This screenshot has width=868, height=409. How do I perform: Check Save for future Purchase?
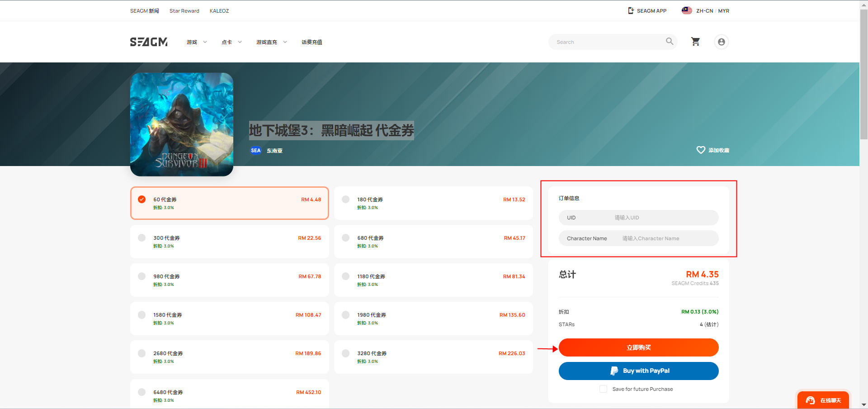[x=603, y=389]
